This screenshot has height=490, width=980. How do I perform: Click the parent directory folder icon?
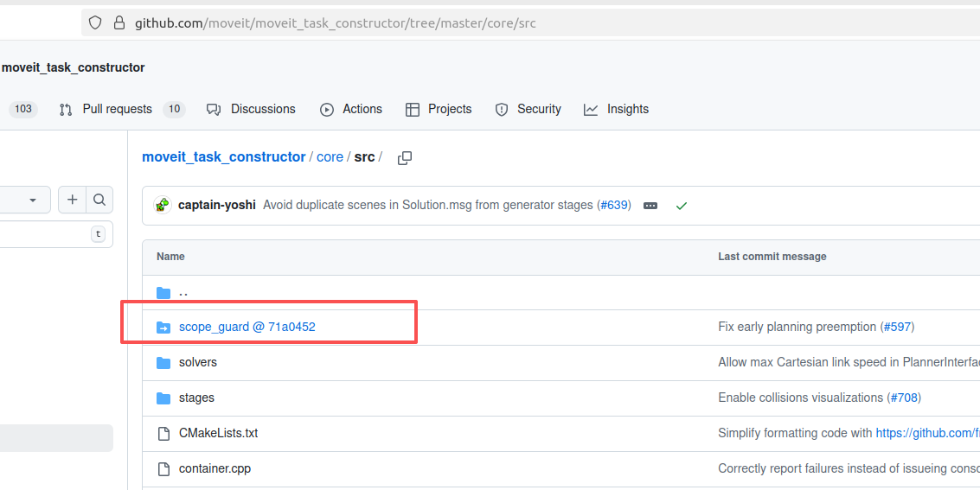[x=163, y=293]
